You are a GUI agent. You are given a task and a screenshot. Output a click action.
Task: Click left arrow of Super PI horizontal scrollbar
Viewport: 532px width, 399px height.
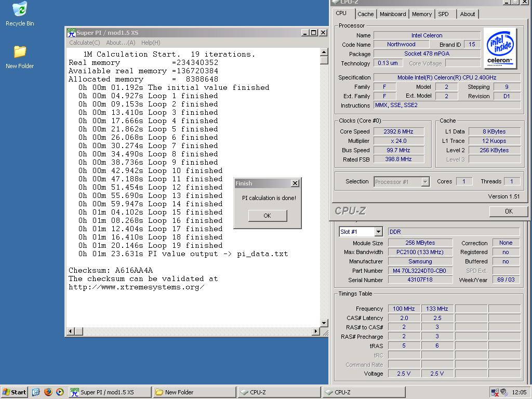point(71,331)
